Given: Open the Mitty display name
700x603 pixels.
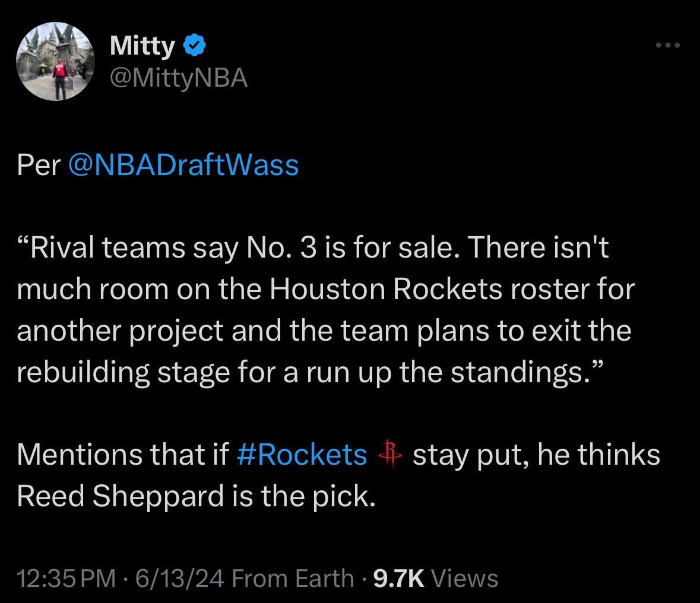Looking at the screenshot, I should pos(142,46).
